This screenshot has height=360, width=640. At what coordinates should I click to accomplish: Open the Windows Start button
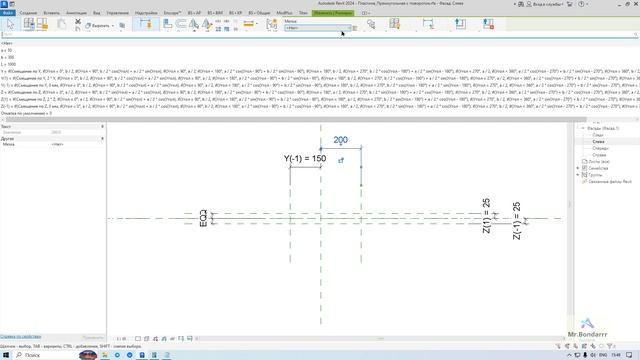(6, 355)
